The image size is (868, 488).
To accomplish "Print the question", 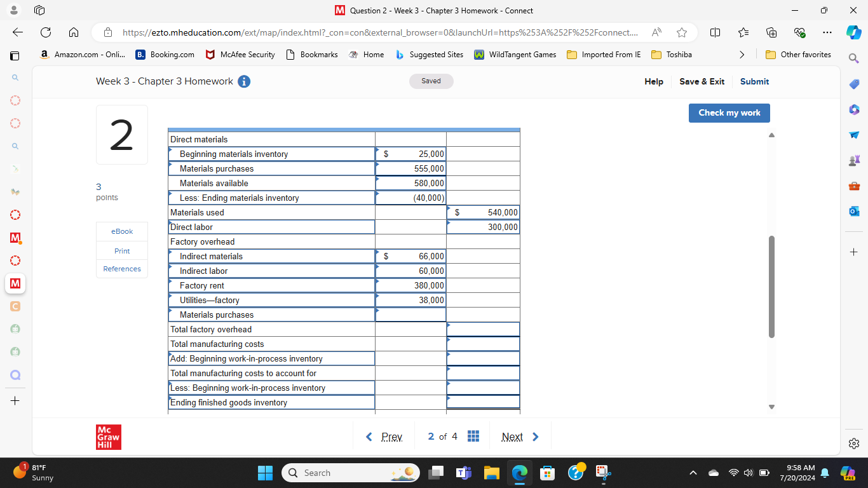I will point(122,251).
